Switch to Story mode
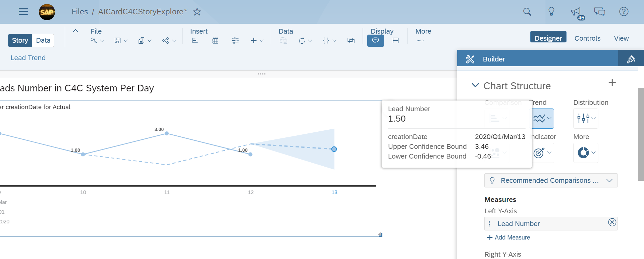 [x=20, y=40]
